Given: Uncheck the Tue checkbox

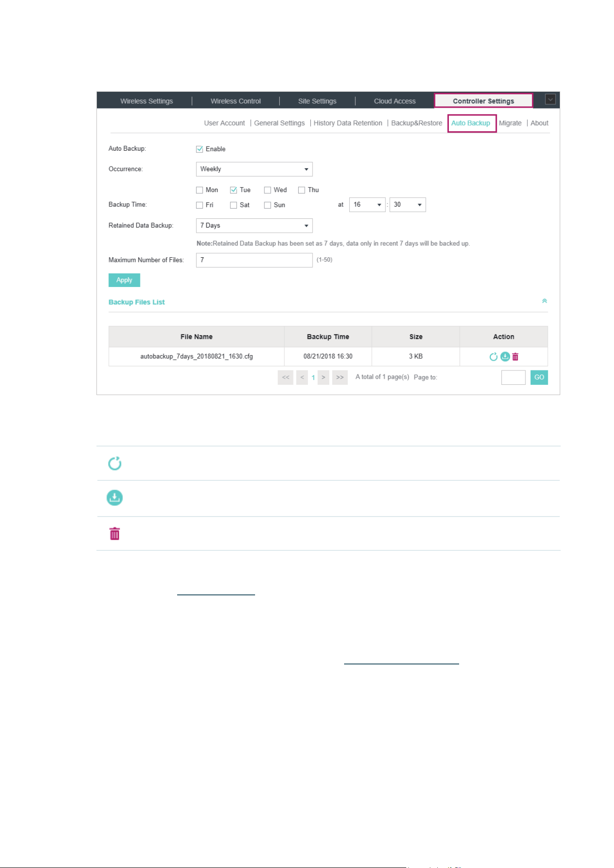Looking at the screenshot, I should pyautogui.click(x=234, y=190).
